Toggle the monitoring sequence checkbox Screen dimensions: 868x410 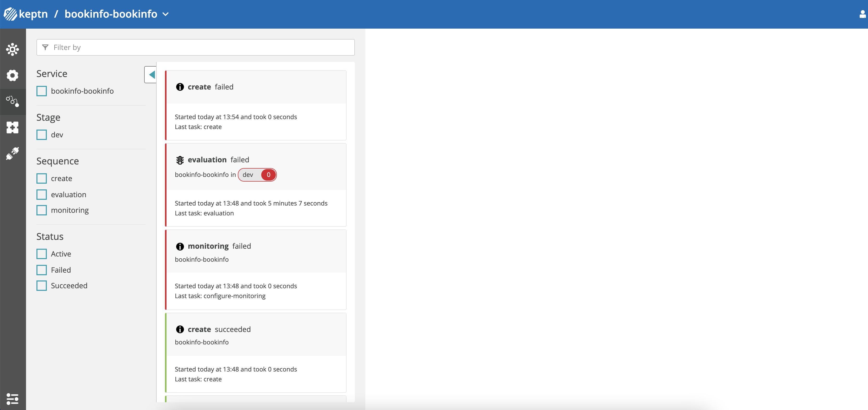click(x=42, y=210)
